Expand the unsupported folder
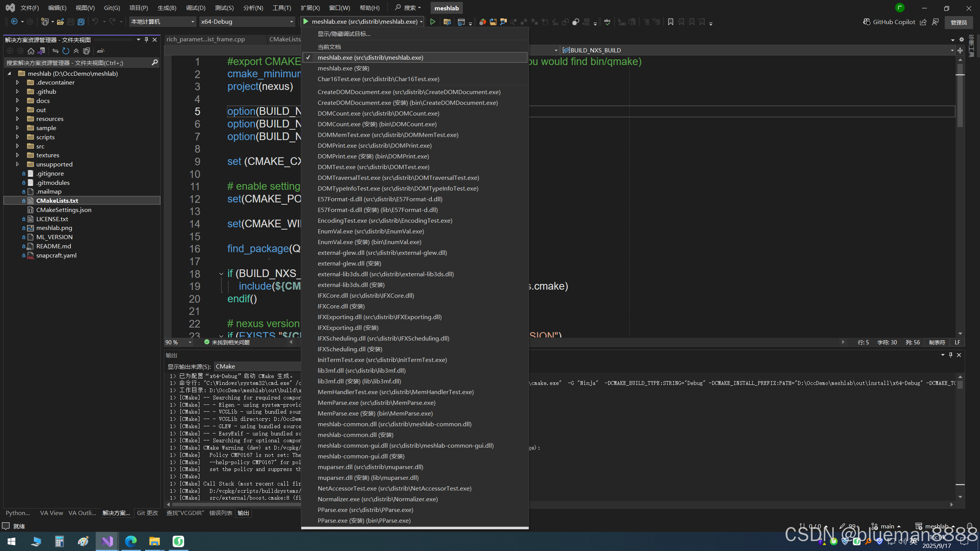 17,164
